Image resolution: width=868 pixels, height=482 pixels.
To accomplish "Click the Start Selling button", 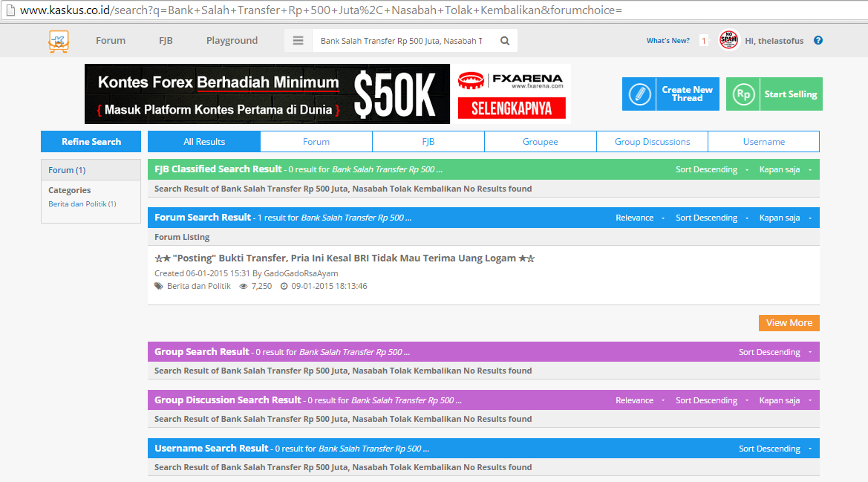I will [x=774, y=94].
